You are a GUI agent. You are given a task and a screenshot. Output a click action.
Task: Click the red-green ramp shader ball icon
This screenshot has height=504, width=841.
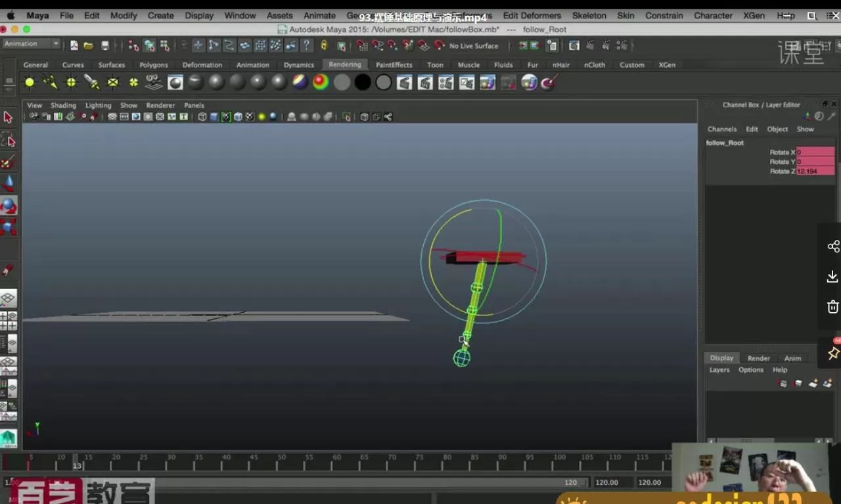pos(321,82)
